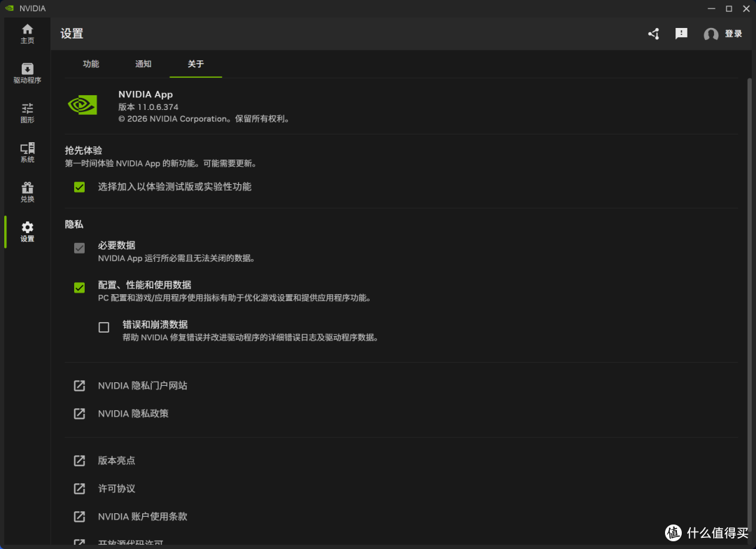Viewport: 756px width, 549px height.
Task: Click the 登录 login button
Action: [x=733, y=34]
